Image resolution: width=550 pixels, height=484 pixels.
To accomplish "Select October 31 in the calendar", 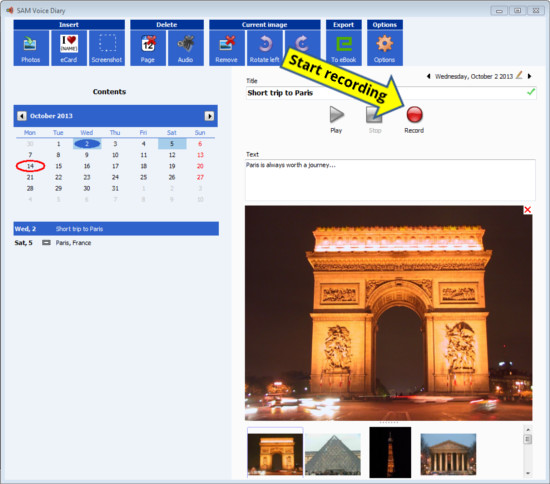I will 115,188.
